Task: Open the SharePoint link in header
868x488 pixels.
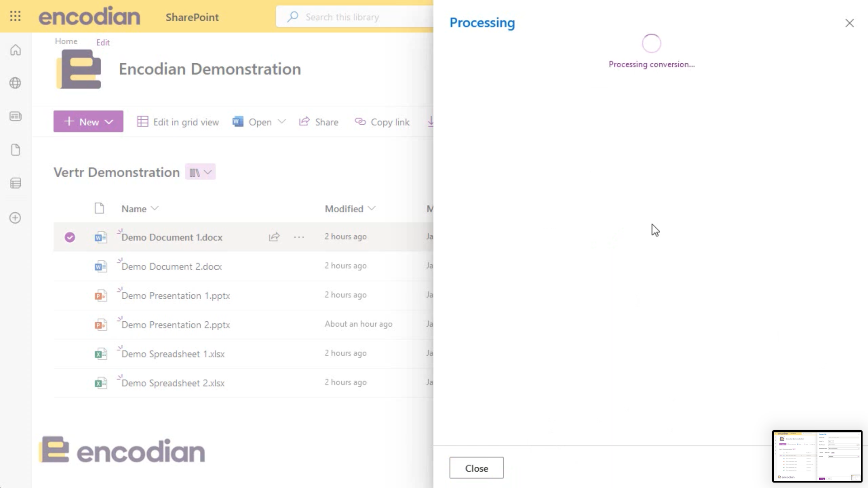Action: (x=192, y=17)
